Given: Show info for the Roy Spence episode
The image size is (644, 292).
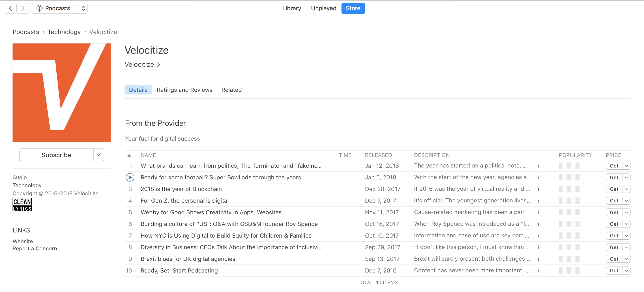Looking at the screenshot, I should pos(538,224).
